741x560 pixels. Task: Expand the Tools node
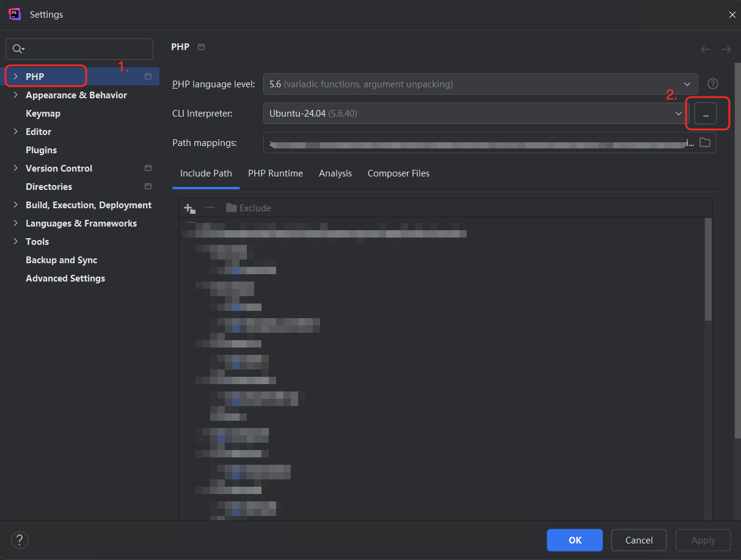15,241
